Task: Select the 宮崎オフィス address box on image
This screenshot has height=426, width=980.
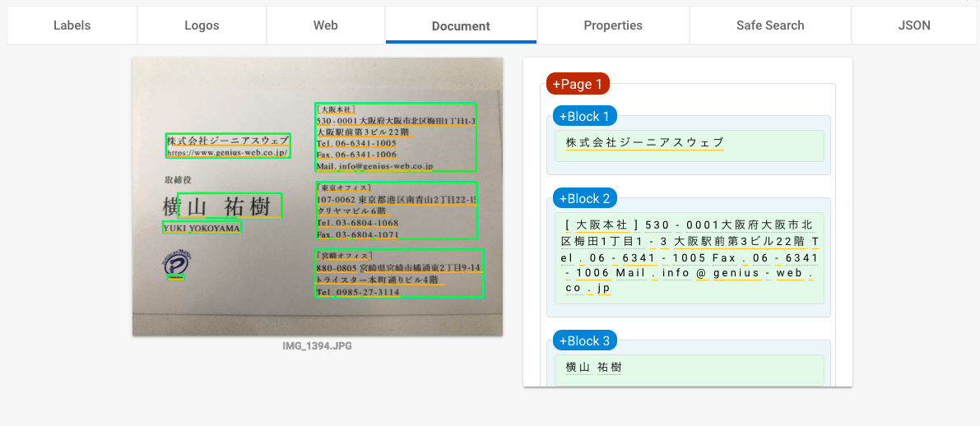Action: pos(399,273)
